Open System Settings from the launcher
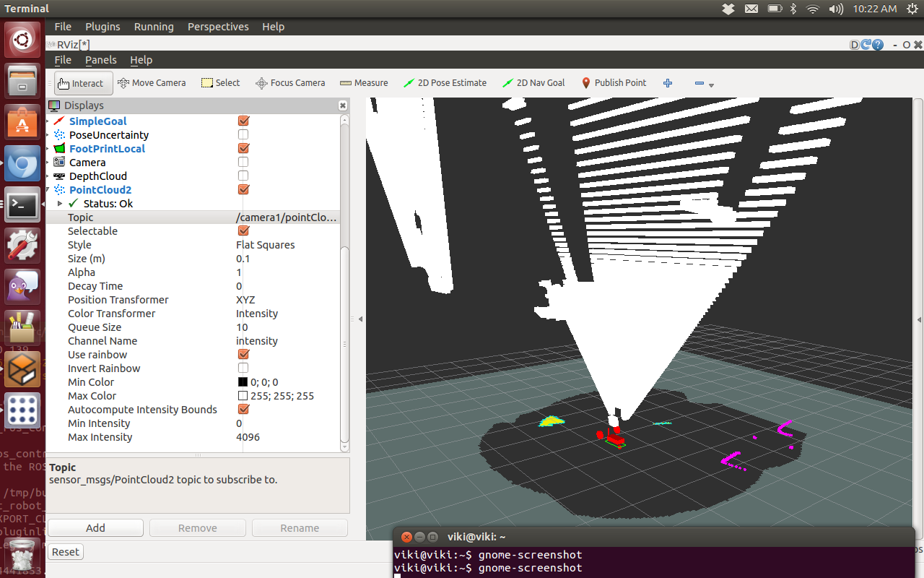This screenshot has height=578, width=924. [22, 246]
